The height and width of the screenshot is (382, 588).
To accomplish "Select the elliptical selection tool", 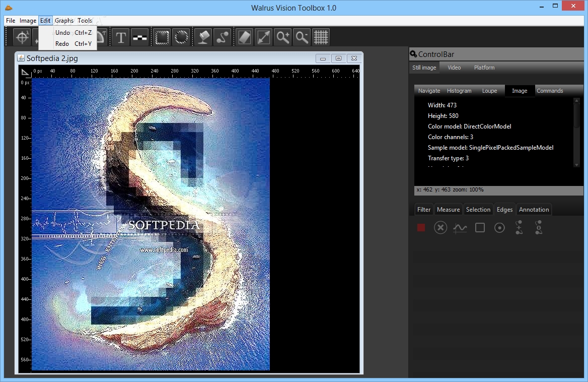I will (182, 37).
